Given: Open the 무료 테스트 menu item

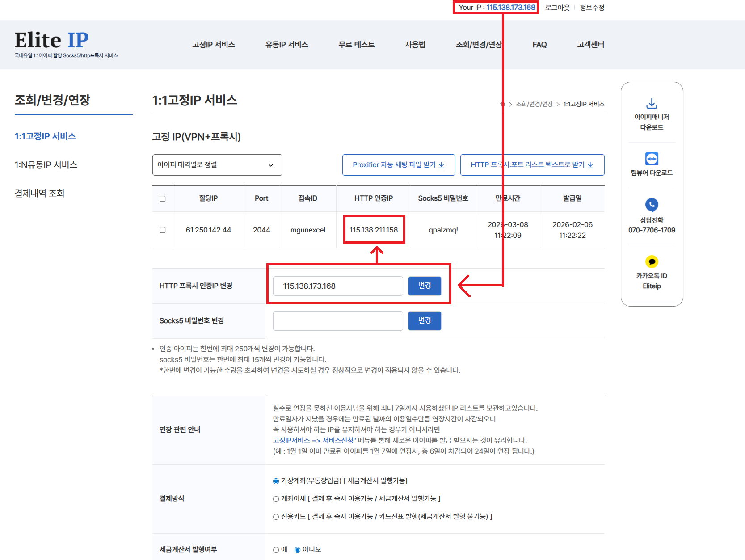Looking at the screenshot, I should (x=356, y=45).
